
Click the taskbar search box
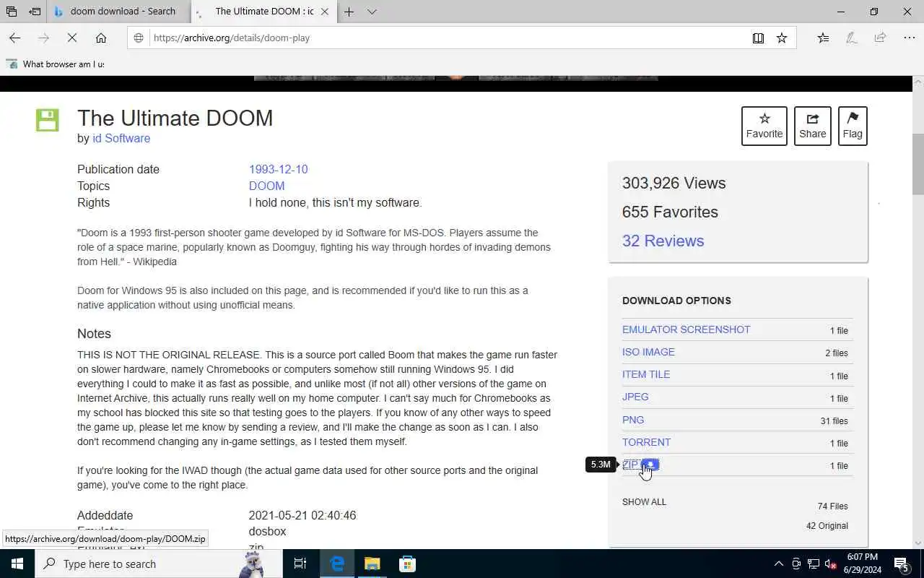click(x=159, y=564)
